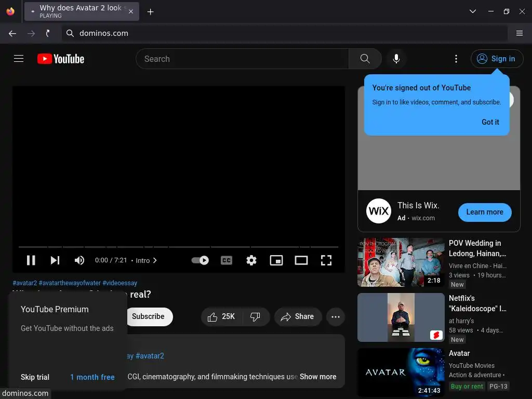Image resolution: width=532 pixels, height=399 pixels.
Task: Open the browser application menu
Action: pos(520,33)
